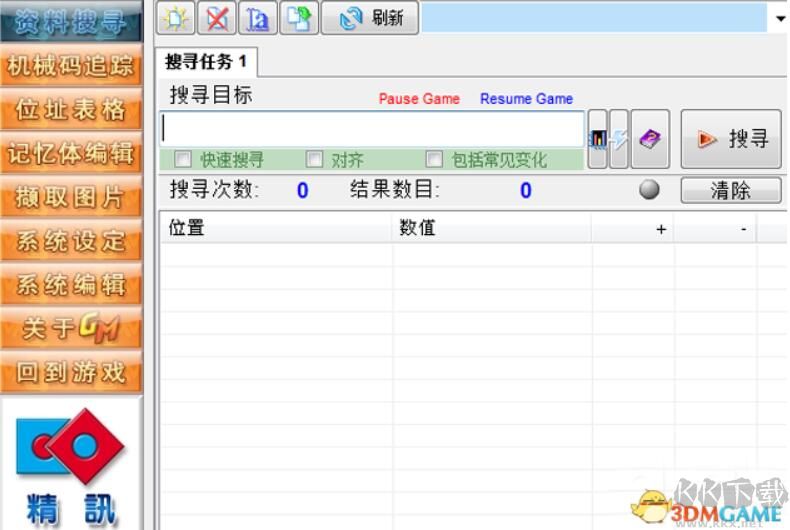Click the lightning bolt icon
Screen dimensions: 790x530
point(619,139)
